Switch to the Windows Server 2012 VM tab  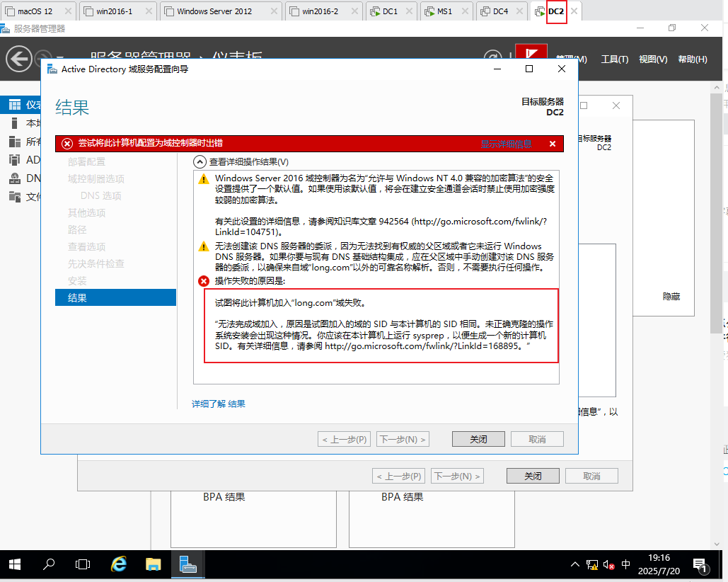pos(221,11)
